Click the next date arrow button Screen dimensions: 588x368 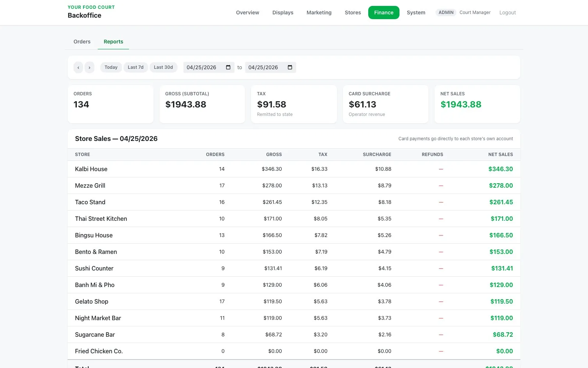point(89,67)
